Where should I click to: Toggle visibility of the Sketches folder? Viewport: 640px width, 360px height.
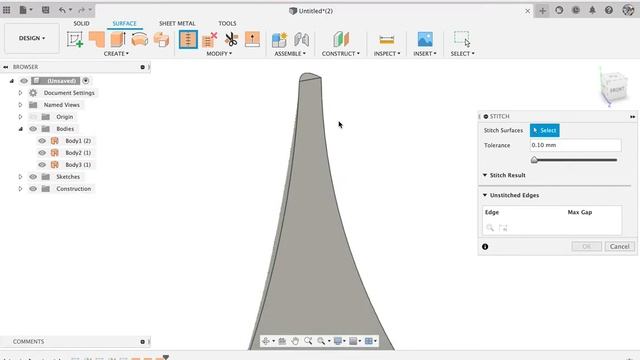pyautogui.click(x=33, y=177)
